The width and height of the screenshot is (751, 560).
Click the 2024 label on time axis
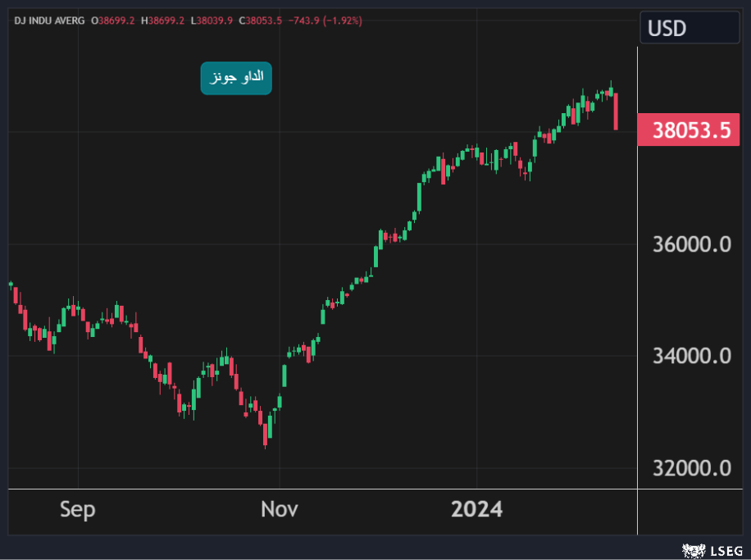tap(476, 509)
